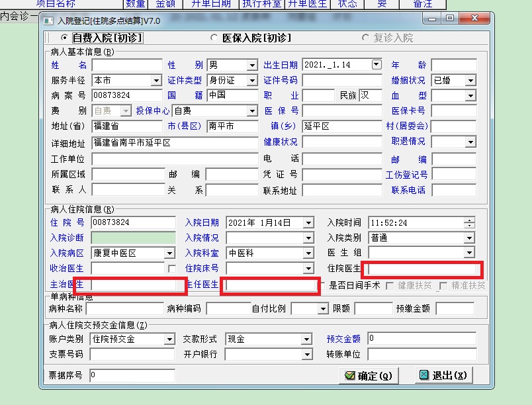
Task: Click the 联系地址 input field
Action: [342, 191]
